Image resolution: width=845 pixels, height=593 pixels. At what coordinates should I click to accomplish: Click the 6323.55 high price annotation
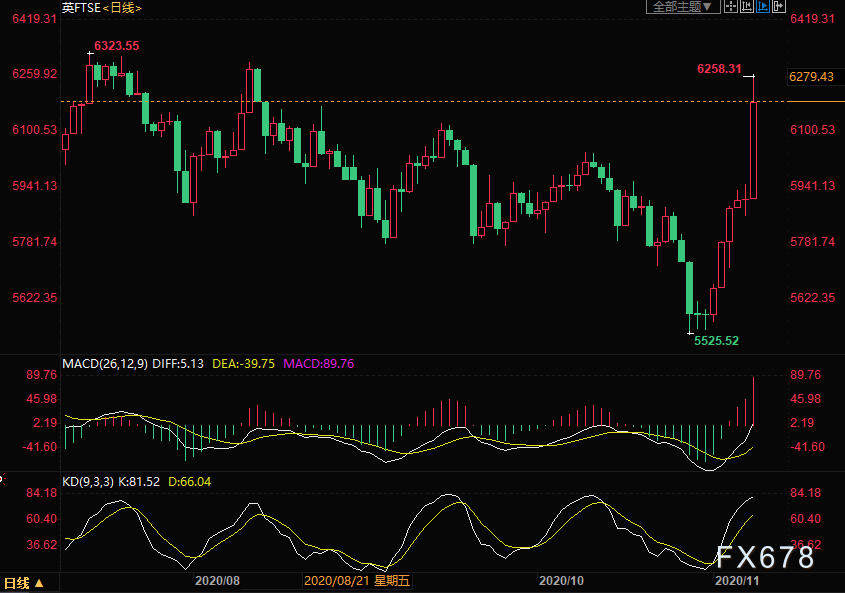point(116,46)
